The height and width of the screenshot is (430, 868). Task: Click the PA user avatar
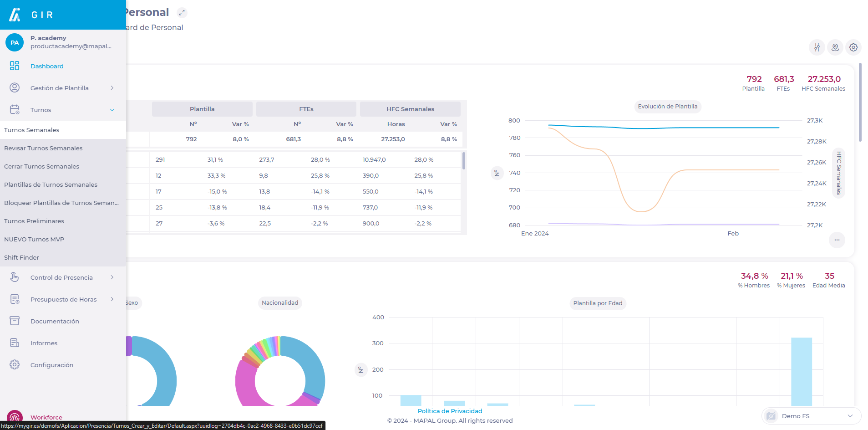(15, 42)
